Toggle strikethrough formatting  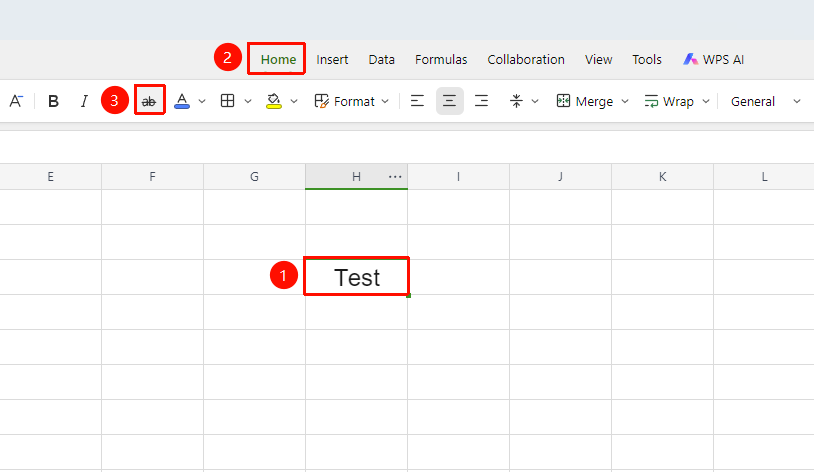tap(149, 101)
